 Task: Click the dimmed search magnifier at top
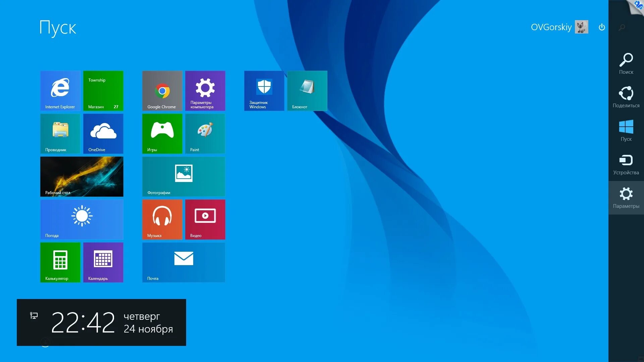point(622,27)
